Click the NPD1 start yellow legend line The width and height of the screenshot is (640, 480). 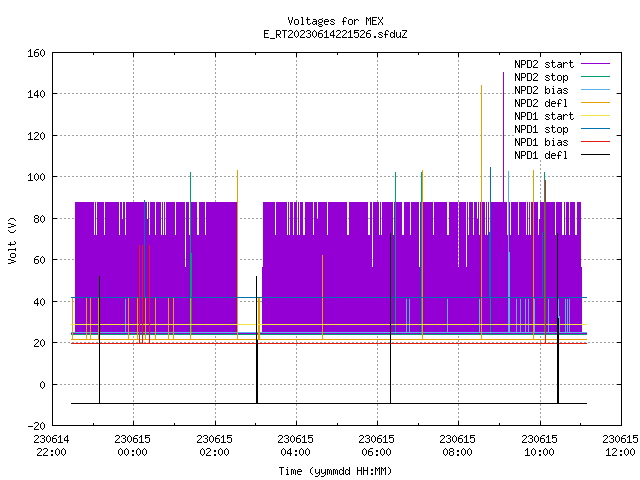click(595, 116)
